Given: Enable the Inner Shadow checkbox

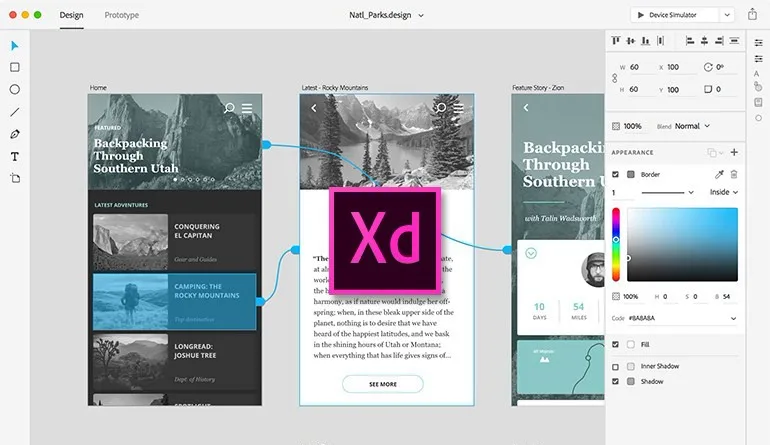Looking at the screenshot, I should tap(615, 366).
